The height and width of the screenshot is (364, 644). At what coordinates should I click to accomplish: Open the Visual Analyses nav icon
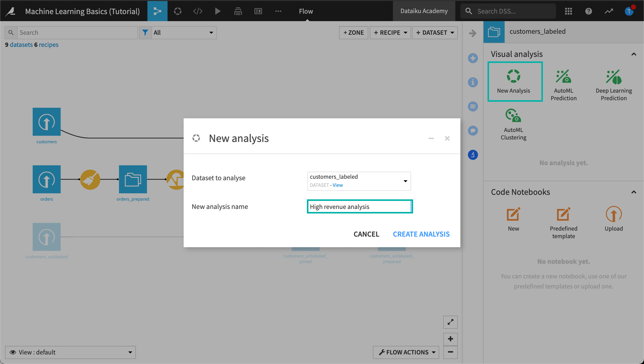[x=178, y=11]
